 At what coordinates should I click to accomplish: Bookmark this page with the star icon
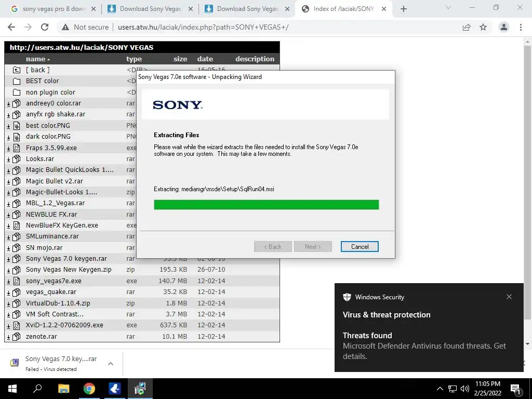(x=483, y=27)
